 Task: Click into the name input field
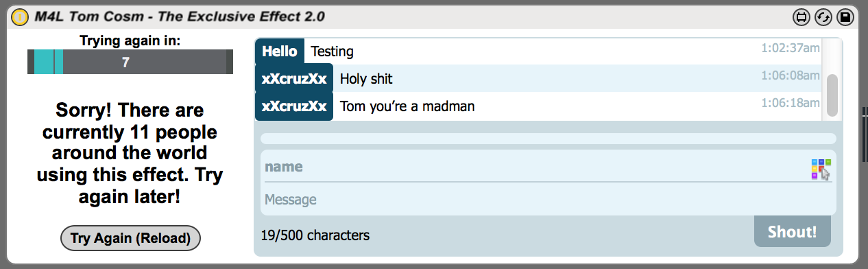tap(536, 167)
